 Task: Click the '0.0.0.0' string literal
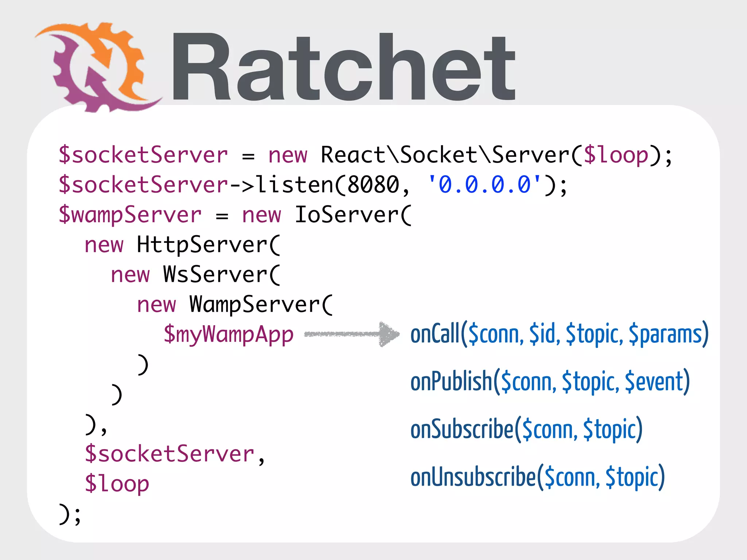pos(484,184)
